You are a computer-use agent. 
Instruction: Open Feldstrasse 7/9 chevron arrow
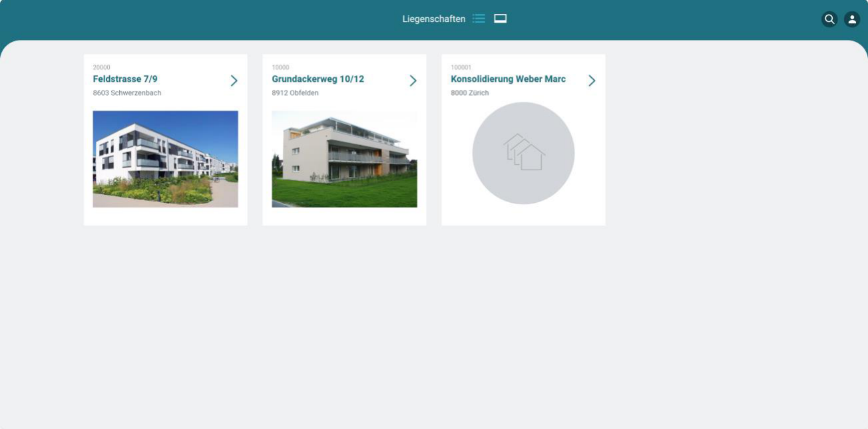[x=234, y=80]
